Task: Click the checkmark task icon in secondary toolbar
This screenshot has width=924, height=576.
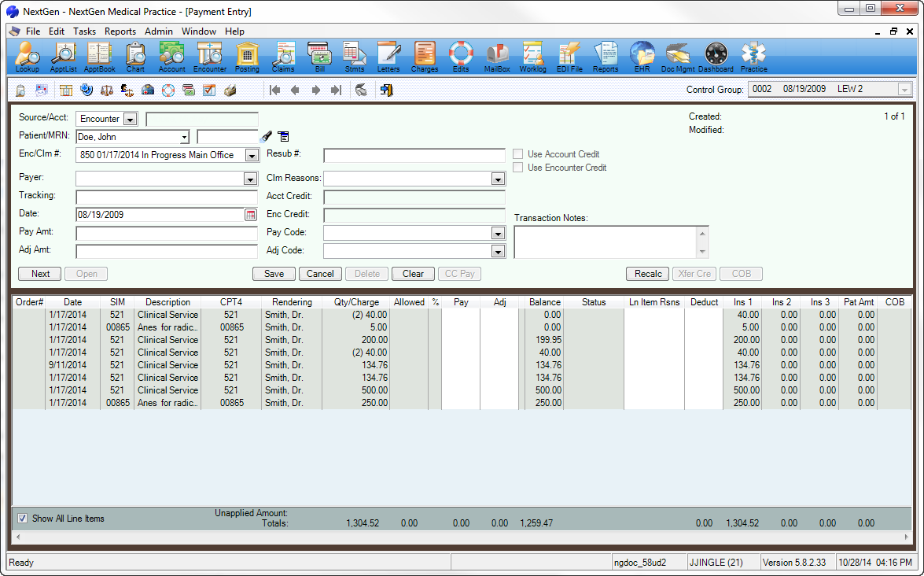Action: 209,90
